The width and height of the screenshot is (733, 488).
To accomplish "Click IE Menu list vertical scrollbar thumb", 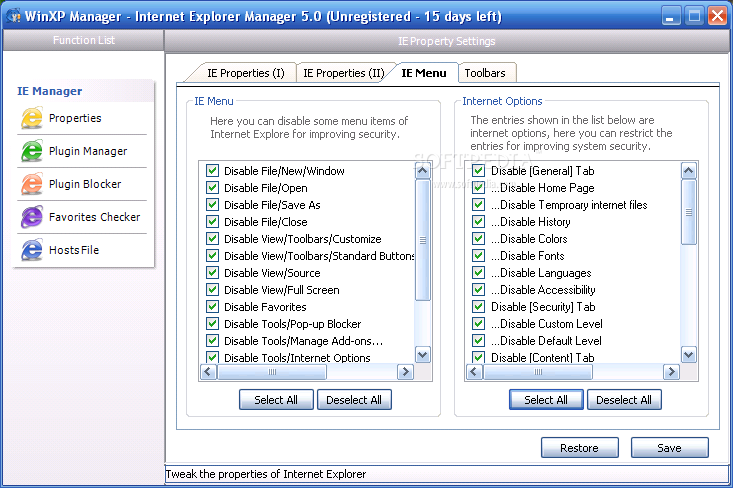I will (423, 240).
